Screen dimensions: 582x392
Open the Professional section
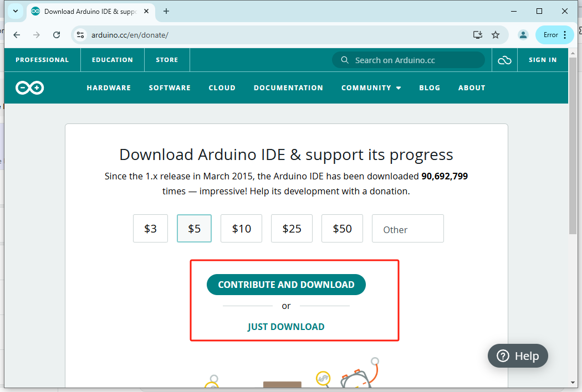[x=42, y=60]
